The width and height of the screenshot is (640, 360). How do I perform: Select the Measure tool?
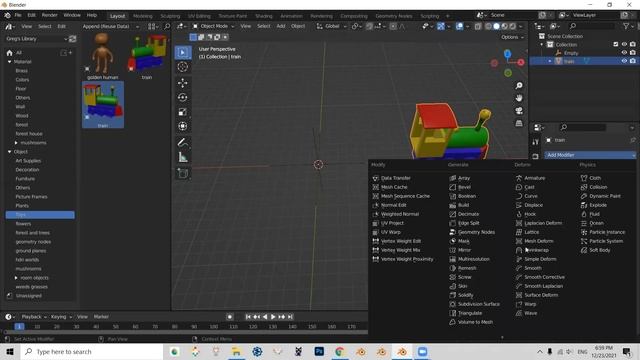(x=183, y=157)
